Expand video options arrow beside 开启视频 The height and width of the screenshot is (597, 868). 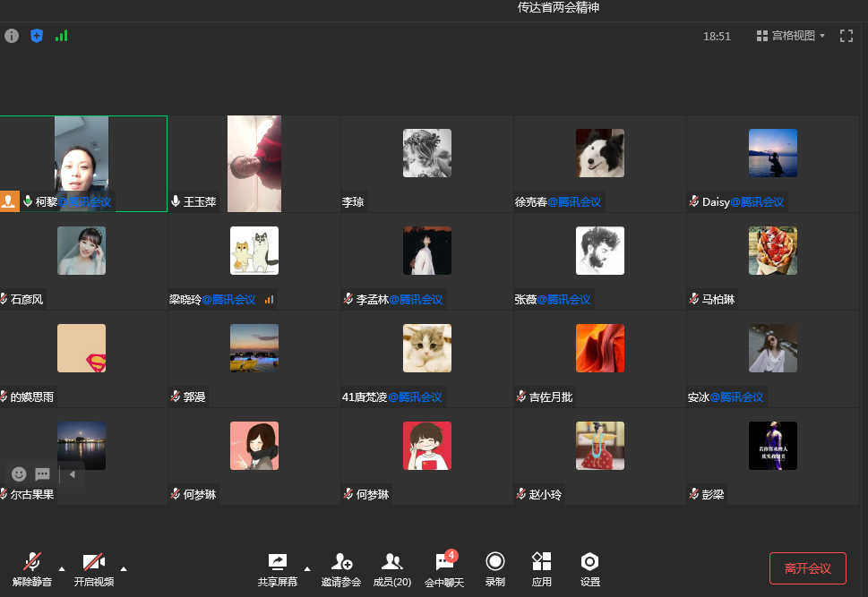124,568
